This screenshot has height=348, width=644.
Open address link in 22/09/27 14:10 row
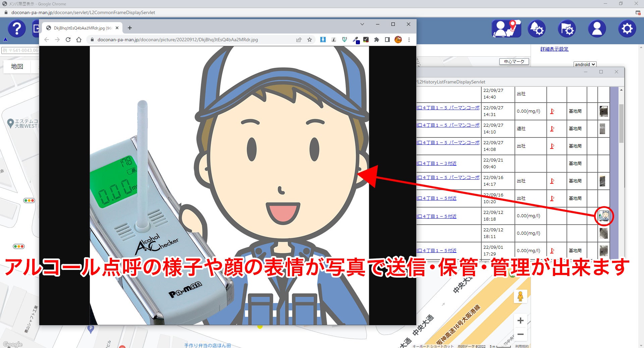pyautogui.click(x=448, y=125)
